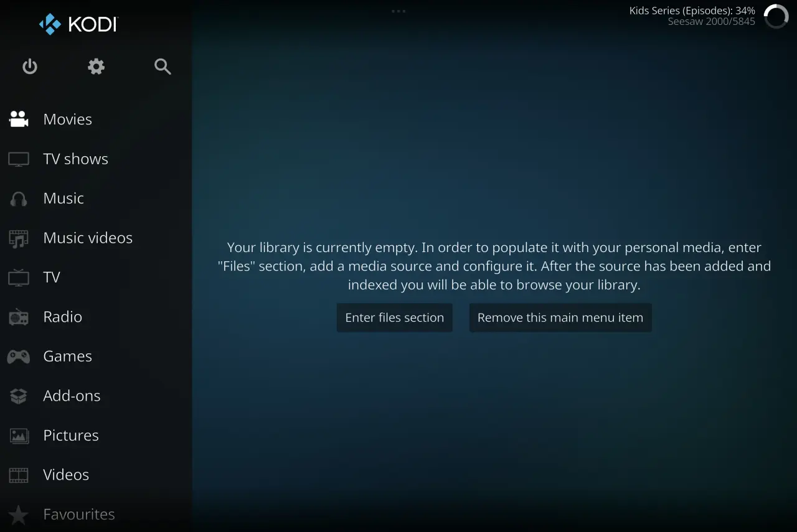The width and height of the screenshot is (797, 532).
Task: Click the Videos filmstrip icon
Action: tap(19, 475)
